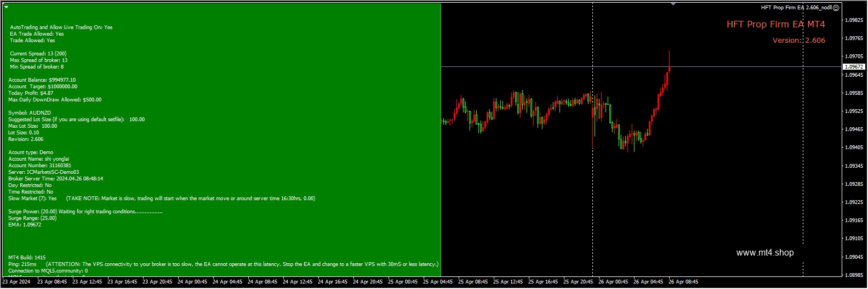Click the 'Slow Market (7): Yes' note

(162, 199)
